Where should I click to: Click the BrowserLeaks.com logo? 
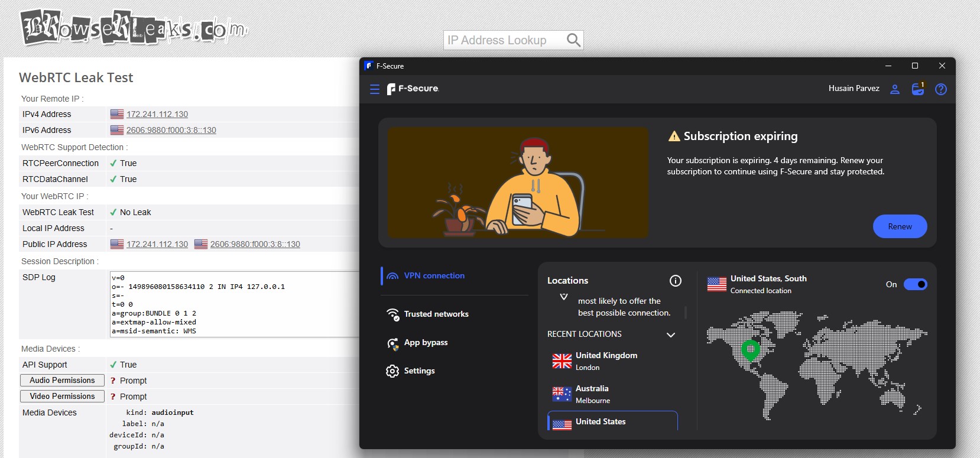134,28
